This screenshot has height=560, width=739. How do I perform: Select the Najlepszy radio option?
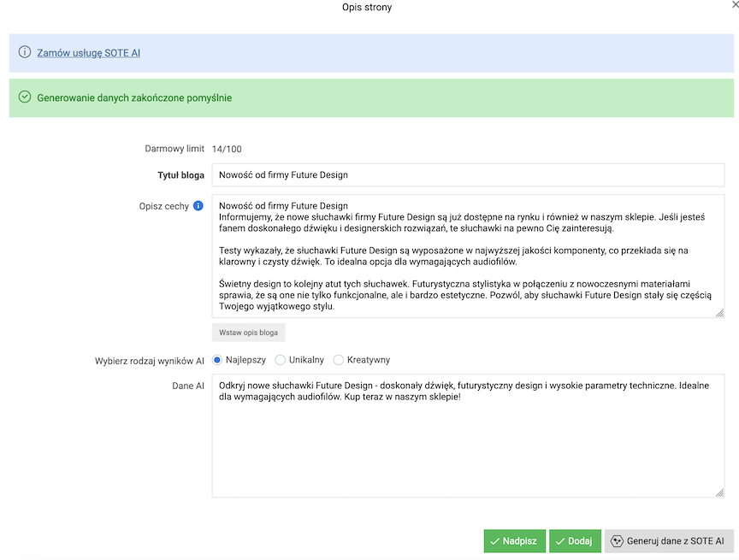tap(216, 360)
